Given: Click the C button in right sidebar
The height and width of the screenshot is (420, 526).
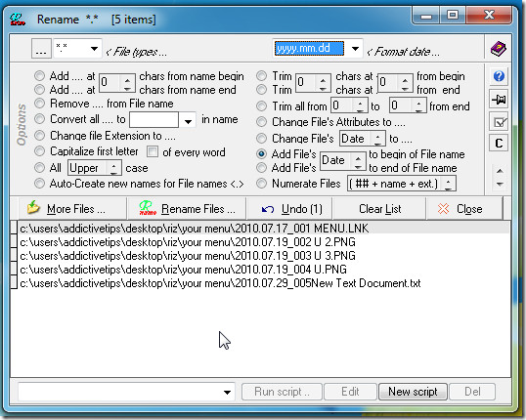Looking at the screenshot, I should coord(499,144).
